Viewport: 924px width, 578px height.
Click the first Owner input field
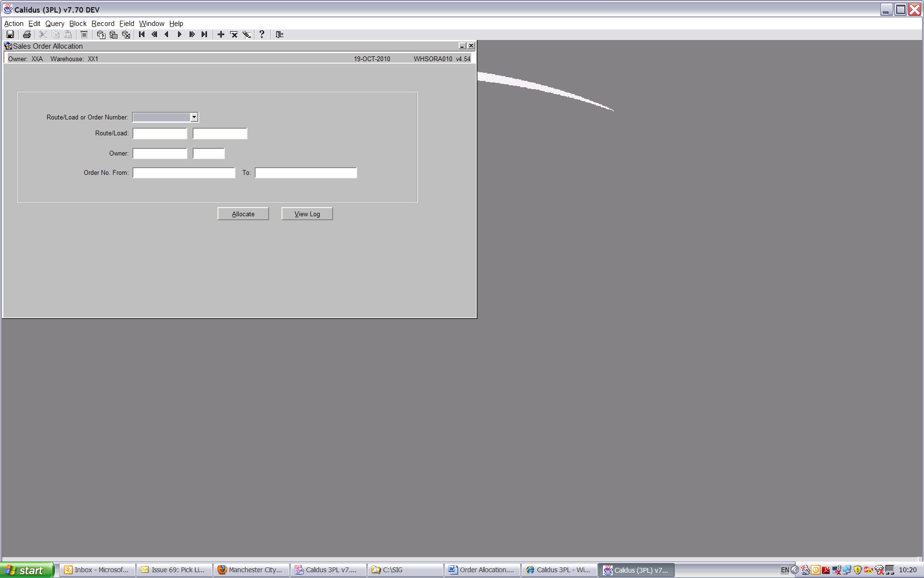(160, 154)
